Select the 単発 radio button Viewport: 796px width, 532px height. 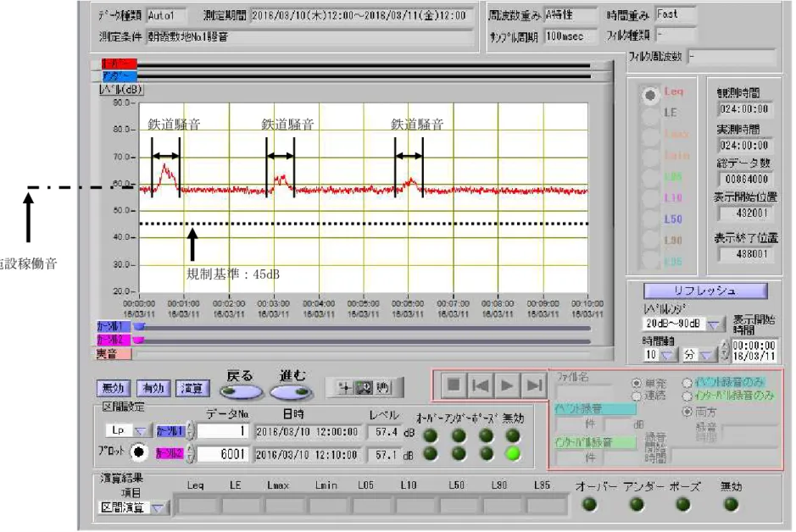pyautogui.click(x=636, y=383)
